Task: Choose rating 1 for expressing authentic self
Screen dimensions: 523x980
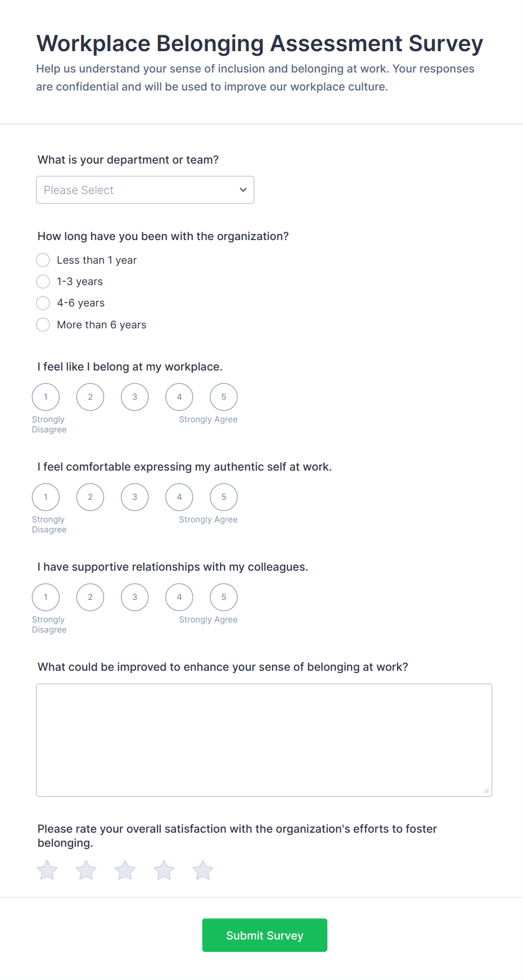Action: (x=46, y=496)
